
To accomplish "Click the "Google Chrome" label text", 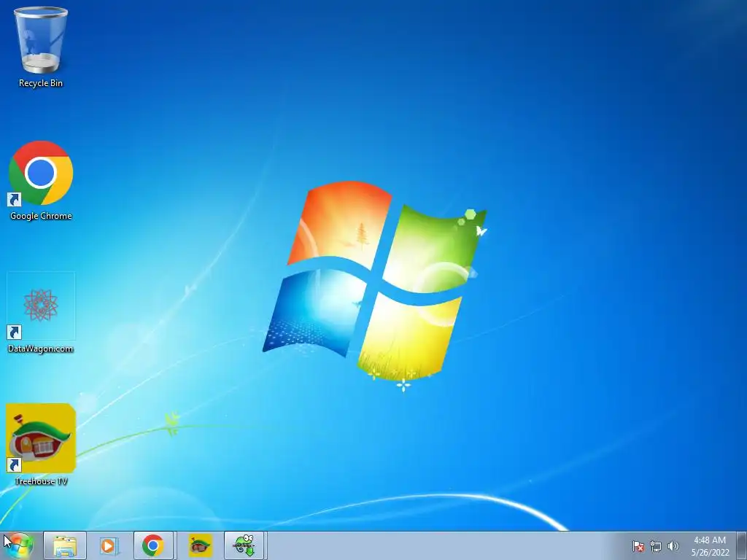I will (41, 216).
